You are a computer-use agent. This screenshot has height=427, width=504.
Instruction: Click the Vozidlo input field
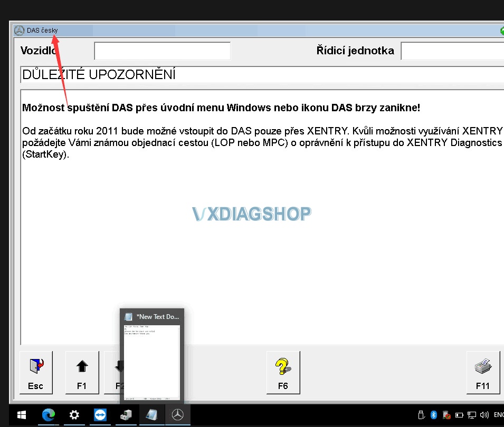coord(163,51)
